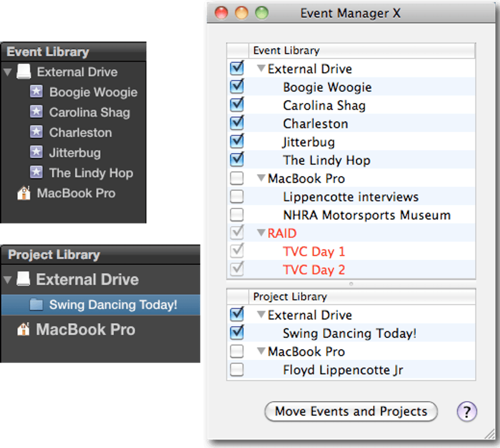This screenshot has width=500, height=448.
Task: Click MacBook Pro house icon in dark Project Library
Action: point(23,330)
